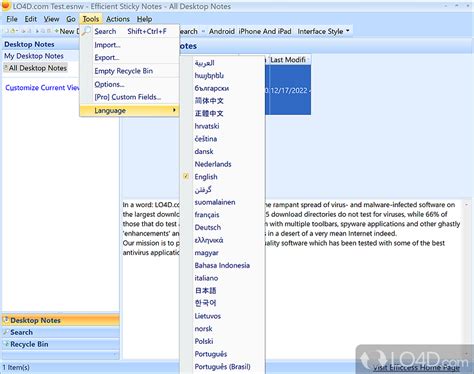474x374 pixels.
Task: Click the icon beside All Desktop Notes
Action: 6,68
